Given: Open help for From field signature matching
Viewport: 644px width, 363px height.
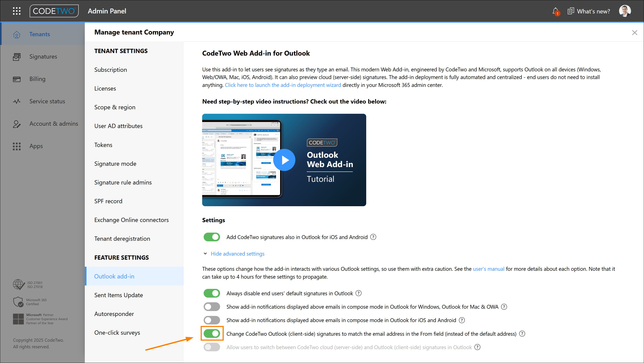Looking at the screenshot, I should 522,334.
